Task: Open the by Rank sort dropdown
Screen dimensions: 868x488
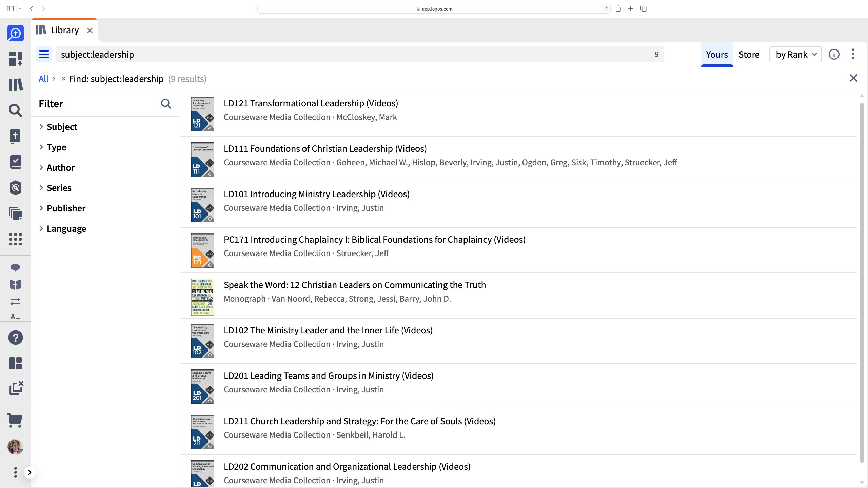Action: pos(795,54)
